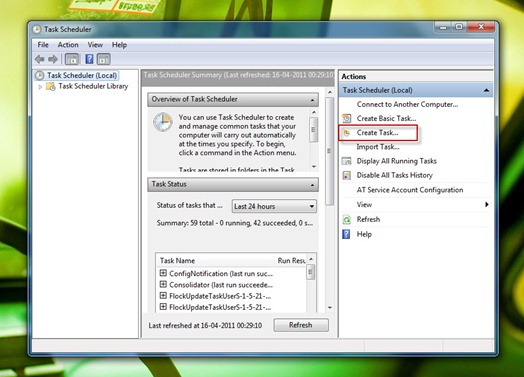Image resolution: width=524 pixels, height=377 pixels.
Task: Click AT Service Account Configuration
Action: pos(410,190)
